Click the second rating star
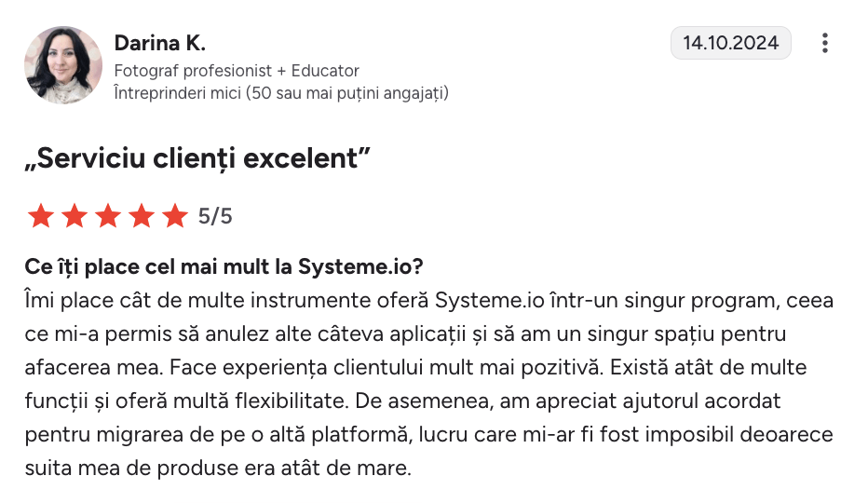Viewport: 868px width, 503px height. (x=75, y=217)
